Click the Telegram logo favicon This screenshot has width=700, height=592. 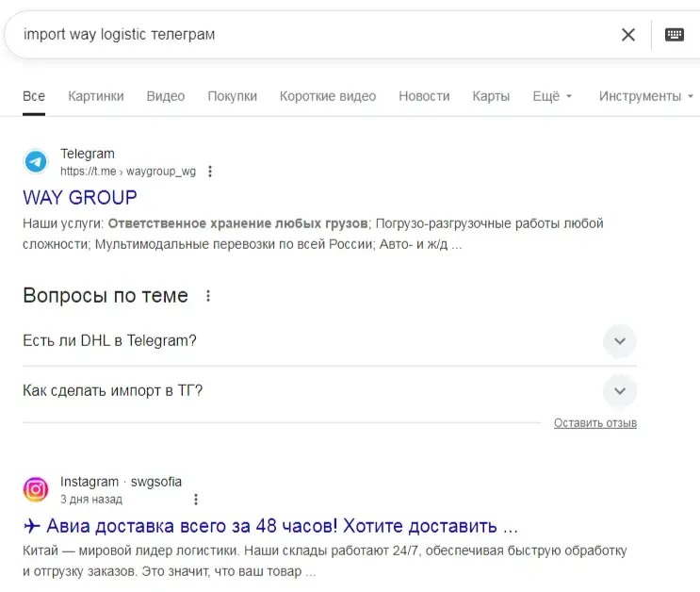coord(36,161)
